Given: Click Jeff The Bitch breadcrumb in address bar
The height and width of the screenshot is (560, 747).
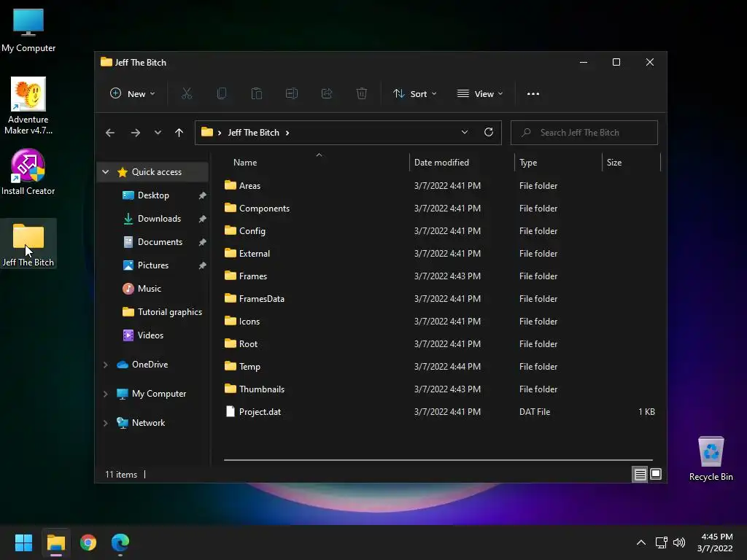Looking at the screenshot, I should pos(253,133).
